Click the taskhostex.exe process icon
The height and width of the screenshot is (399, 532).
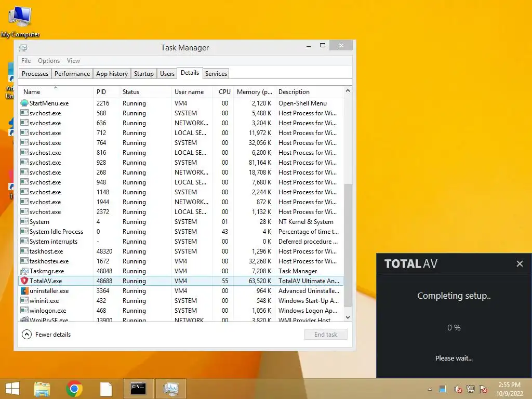point(24,261)
